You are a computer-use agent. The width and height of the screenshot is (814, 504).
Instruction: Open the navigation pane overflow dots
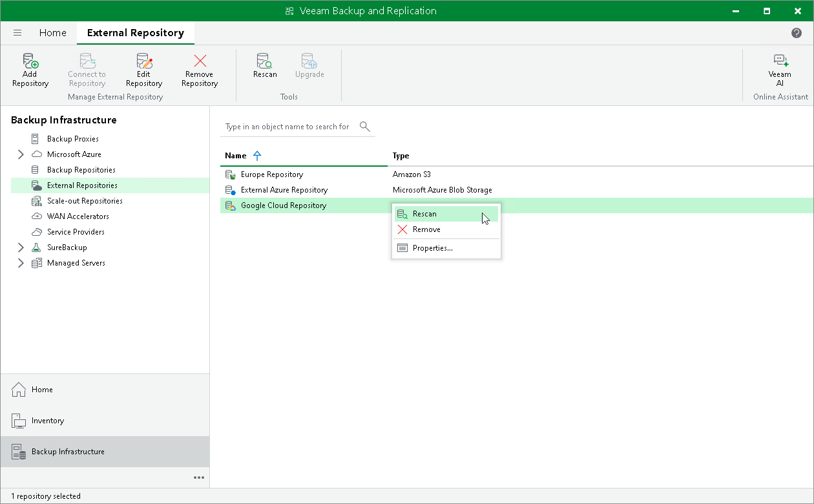(x=199, y=478)
